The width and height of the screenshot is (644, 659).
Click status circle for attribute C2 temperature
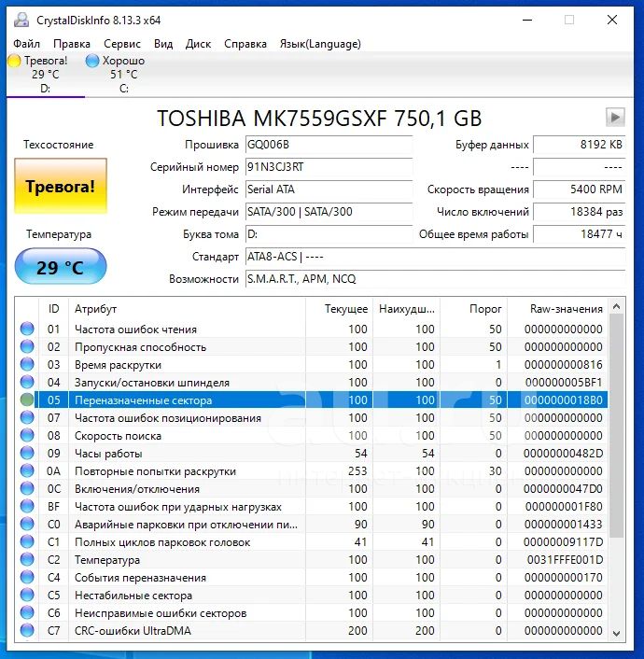[x=27, y=559]
